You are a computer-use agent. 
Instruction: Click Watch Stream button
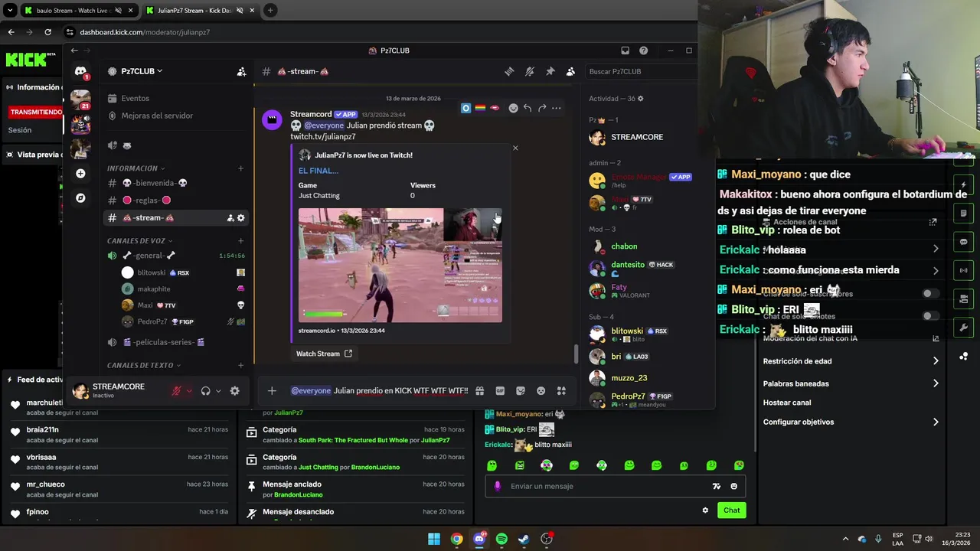(324, 354)
